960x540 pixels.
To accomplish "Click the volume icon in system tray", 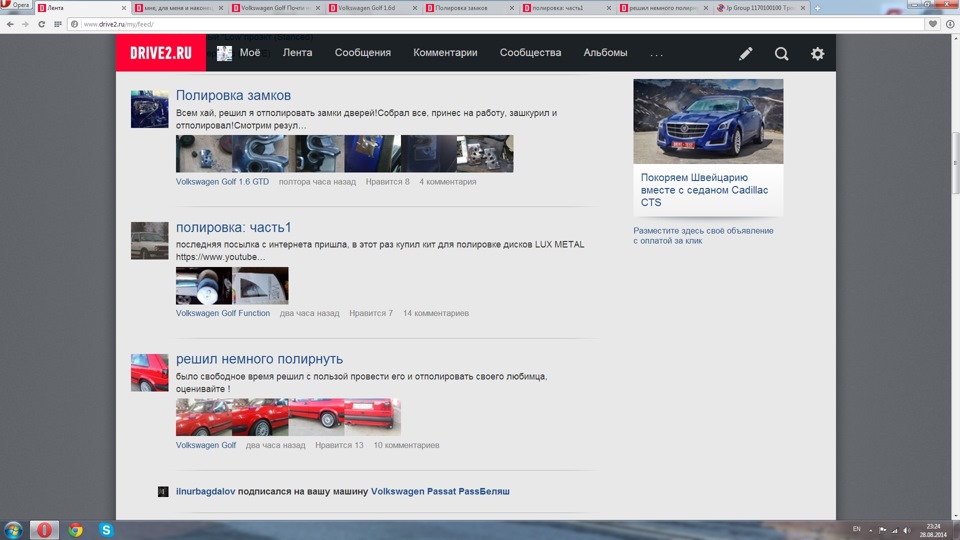I will pyautogui.click(x=907, y=530).
